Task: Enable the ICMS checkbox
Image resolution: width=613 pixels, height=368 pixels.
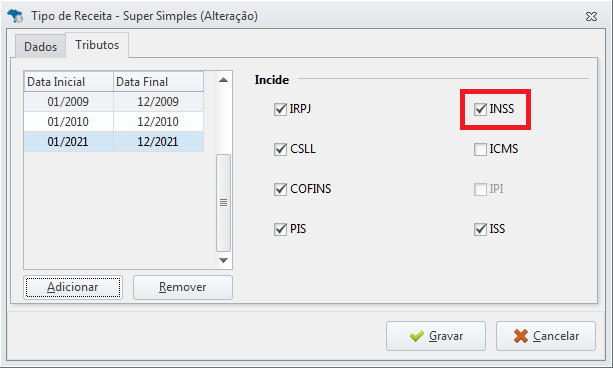Action: (480, 149)
